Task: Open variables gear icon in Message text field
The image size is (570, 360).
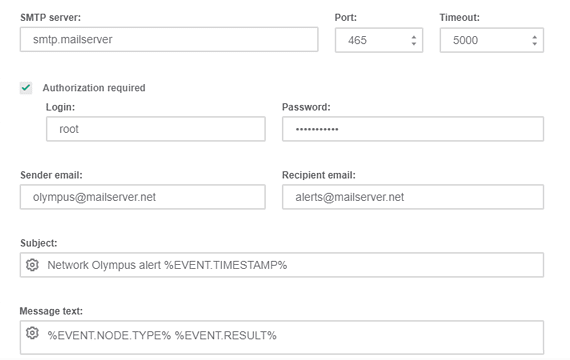Action: coord(32,333)
